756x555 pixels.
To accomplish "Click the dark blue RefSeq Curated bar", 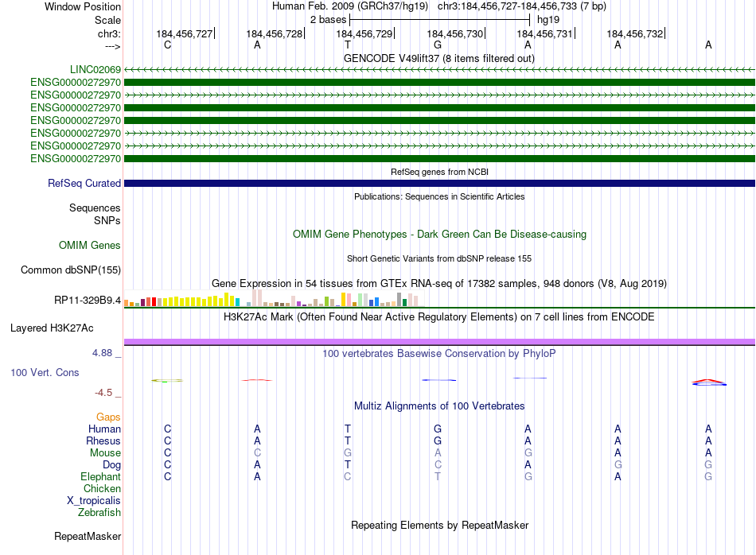I will pyautogui.click(x=440, y=183).
